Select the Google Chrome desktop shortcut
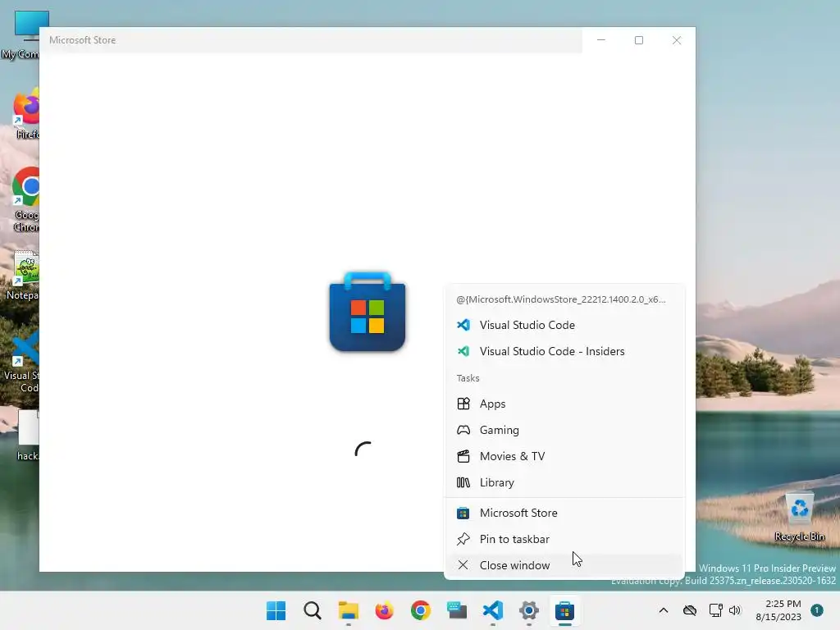The width and height of the screenshot is (840, 630). (x=24, y=199)
